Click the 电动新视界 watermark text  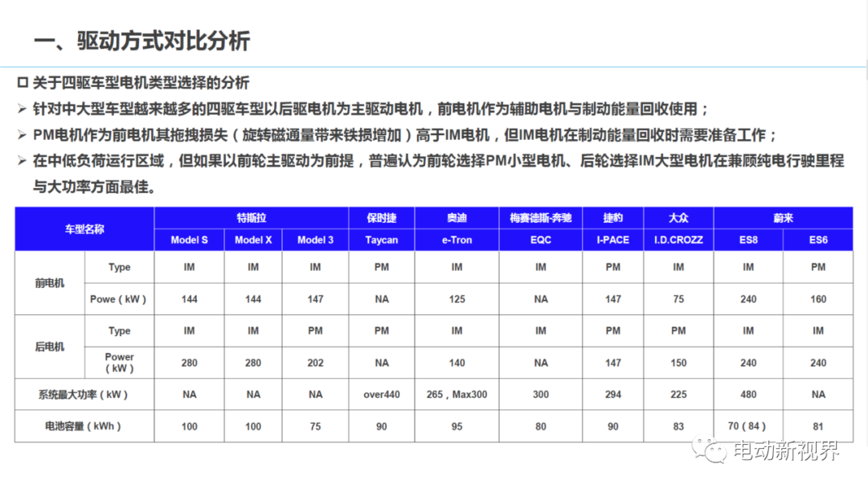pos(786,450)
